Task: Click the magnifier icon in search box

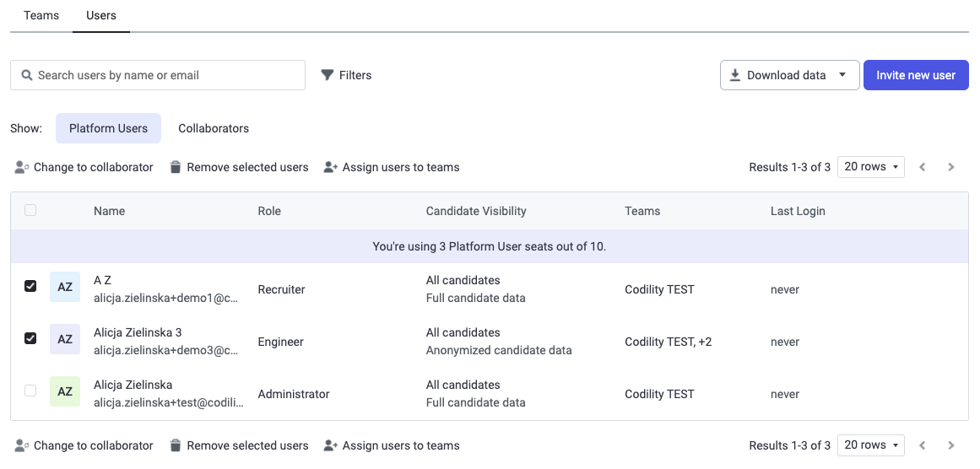Action: (x=27, y=75)
